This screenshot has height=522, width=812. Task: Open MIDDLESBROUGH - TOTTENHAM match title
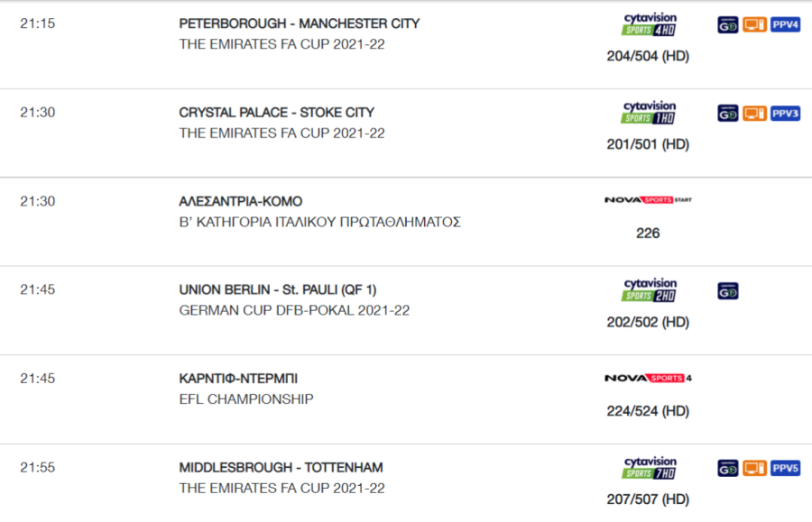tap(281, 468)
